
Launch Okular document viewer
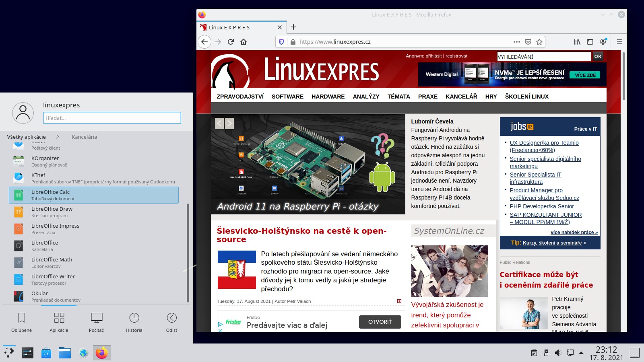pyautogui.click(x=93, y=296)
